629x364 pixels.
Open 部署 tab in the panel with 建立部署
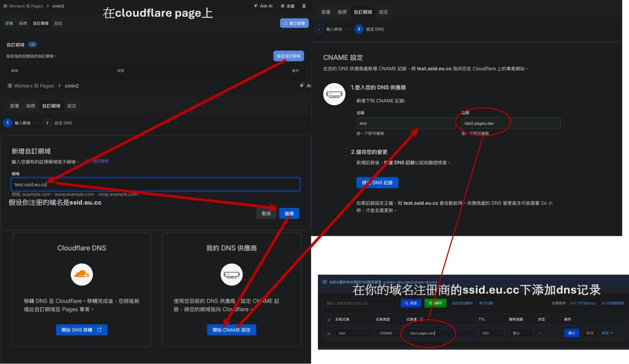9,23
